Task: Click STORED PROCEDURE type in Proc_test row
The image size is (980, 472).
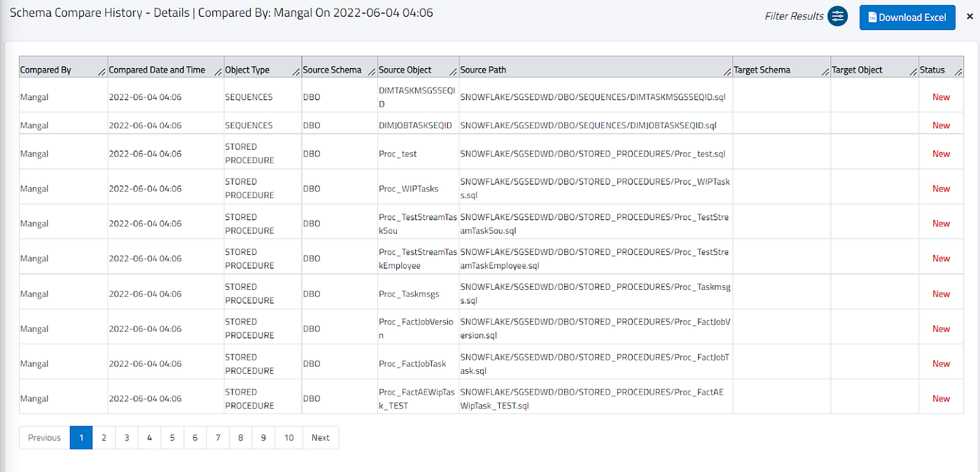Action: pyautogui.click(x=249, y=153)
